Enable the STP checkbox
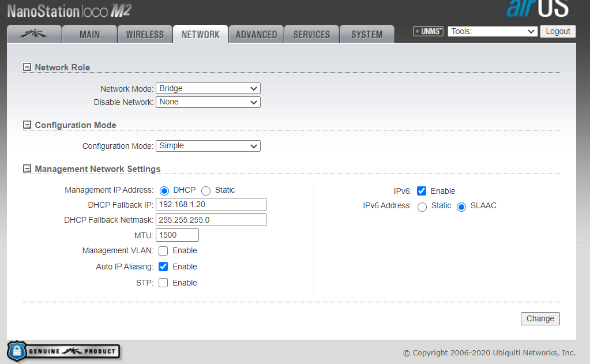The height and width of the screenshot is (364, 590). click(163, 283)
